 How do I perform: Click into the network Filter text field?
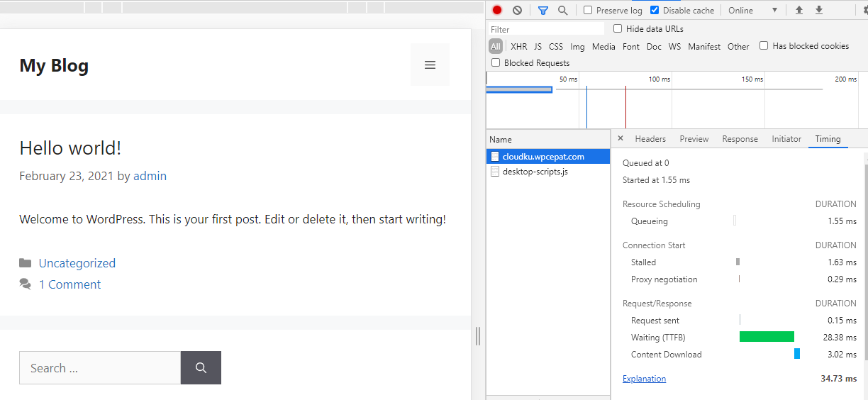tap(546, 29)
